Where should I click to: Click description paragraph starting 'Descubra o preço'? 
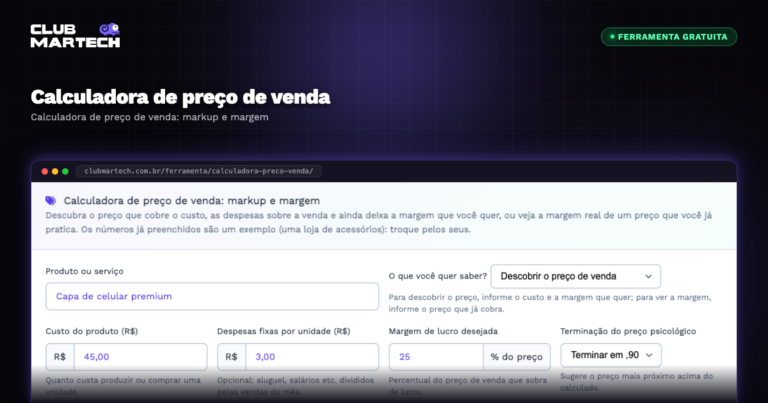(x=379, y=222)
